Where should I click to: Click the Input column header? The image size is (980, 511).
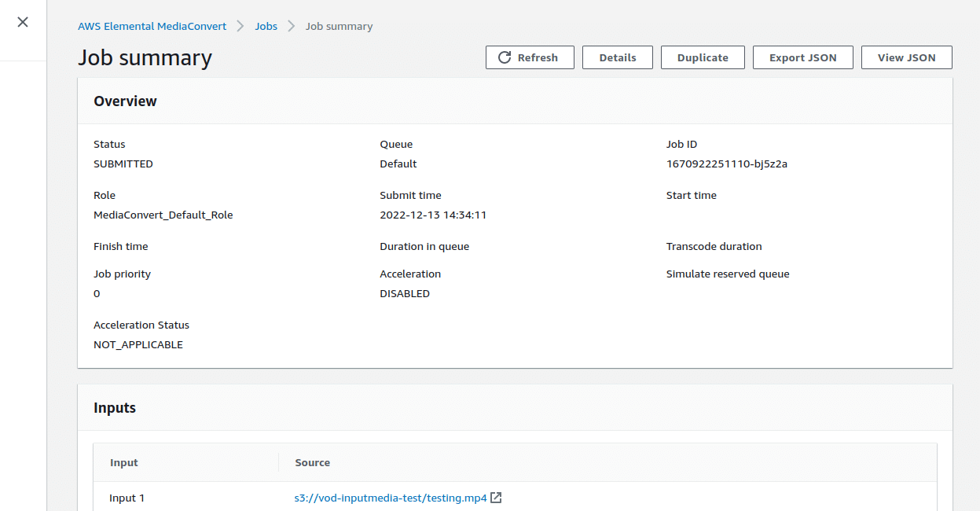point(124,462)
